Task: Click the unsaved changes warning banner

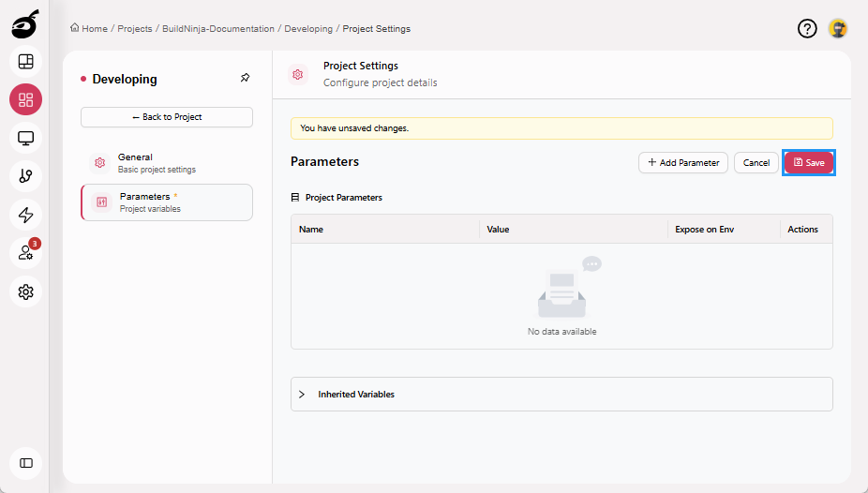Action: pyautogui.click(x=561, y=128)
